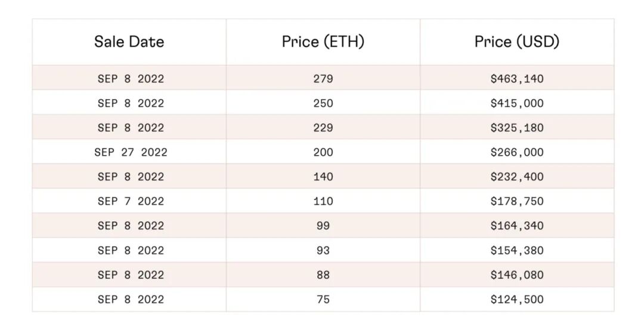
Task: Click the 200 ETH price cell
Action: (x=323, y=152)
